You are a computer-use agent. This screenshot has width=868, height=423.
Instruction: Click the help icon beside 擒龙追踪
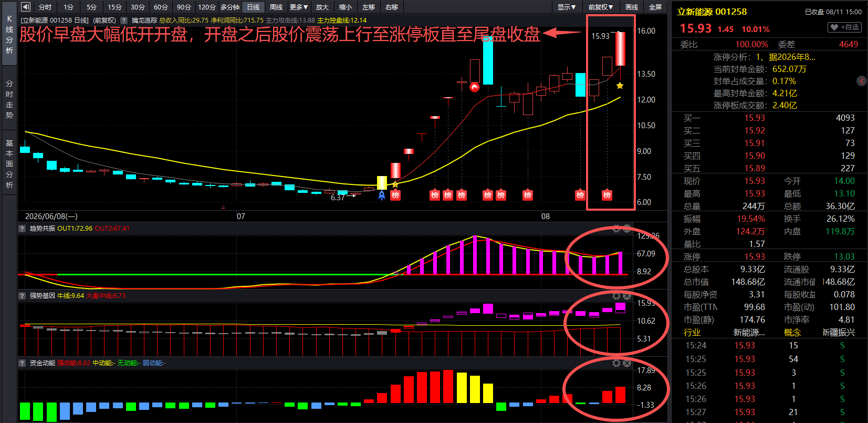124,20
